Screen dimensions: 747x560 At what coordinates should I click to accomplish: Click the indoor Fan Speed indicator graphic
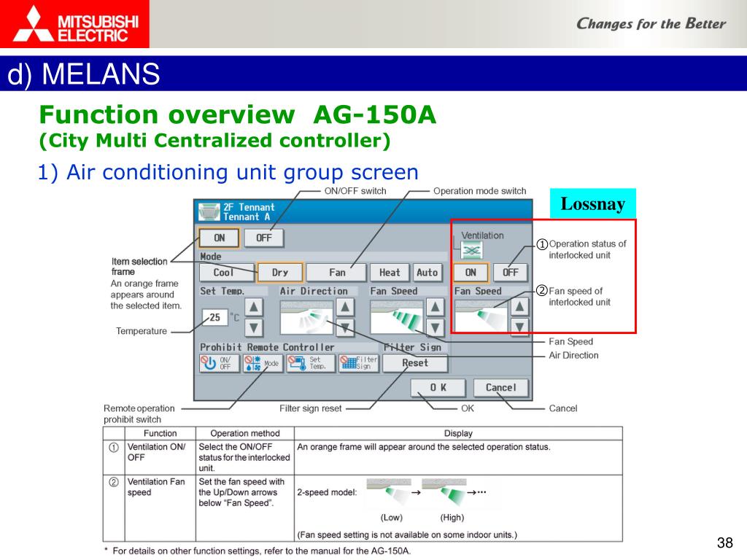(x=396, y=318)
